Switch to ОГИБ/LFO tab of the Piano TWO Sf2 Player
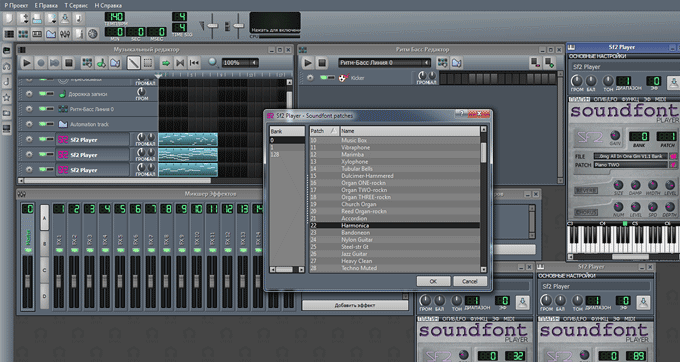680x362 pixels. (x=605, y=99)
